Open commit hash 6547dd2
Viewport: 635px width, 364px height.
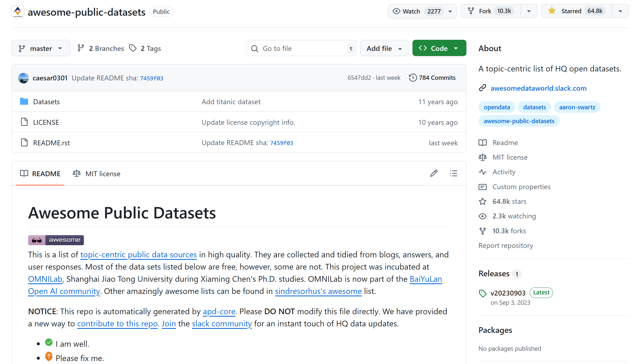point(359,78)
